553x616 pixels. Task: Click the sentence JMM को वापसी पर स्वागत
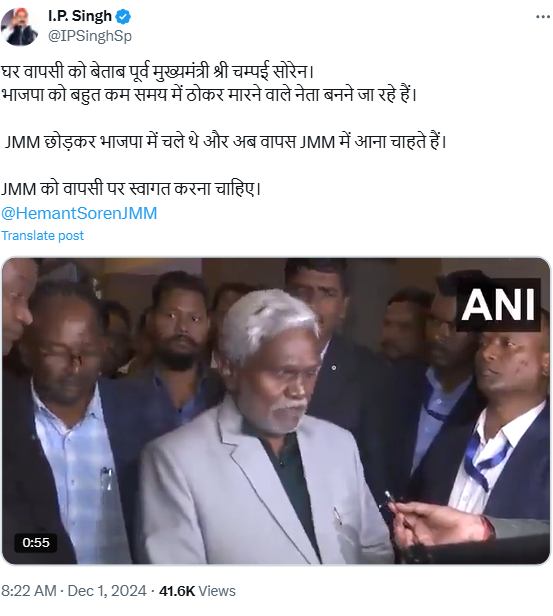pos(131,189)
